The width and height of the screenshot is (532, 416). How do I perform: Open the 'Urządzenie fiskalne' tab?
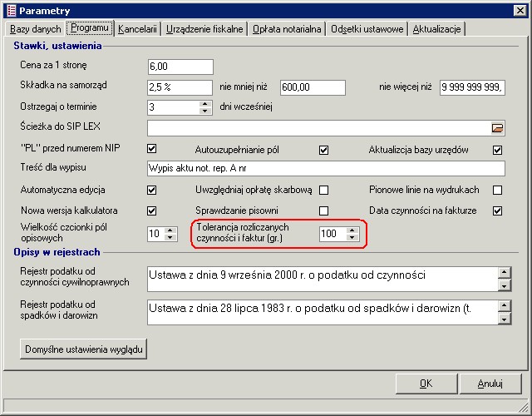click(204, 29)
